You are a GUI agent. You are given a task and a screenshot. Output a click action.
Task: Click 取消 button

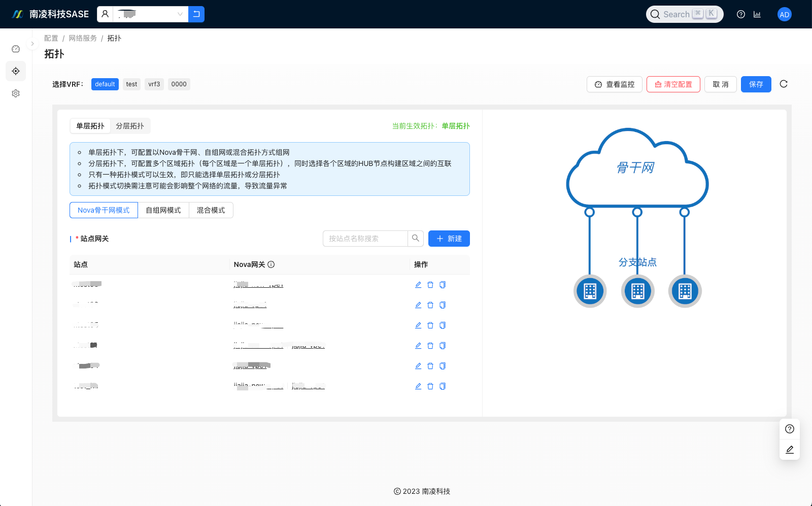[721, 84]
